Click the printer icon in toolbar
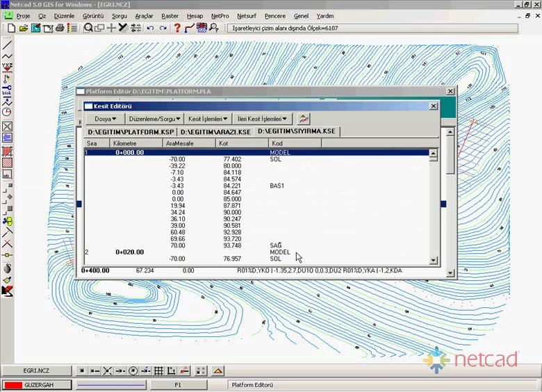542x392 pixels. [60, 28]
